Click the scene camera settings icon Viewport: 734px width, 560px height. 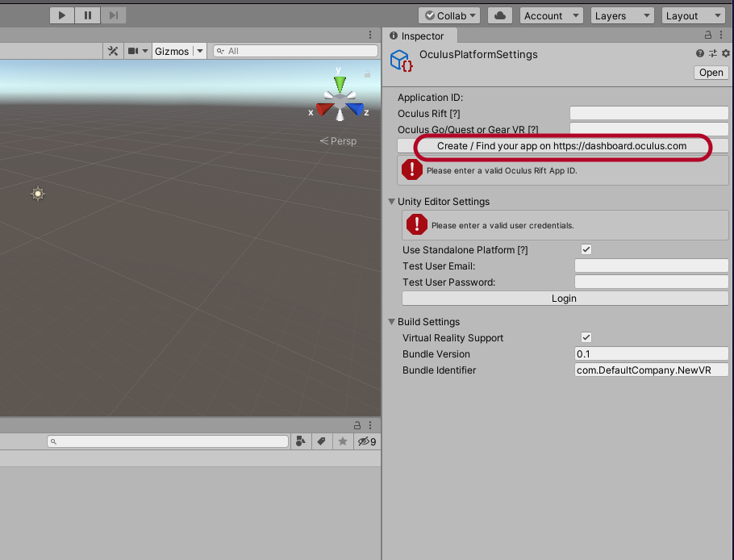(x=133, y=51)
